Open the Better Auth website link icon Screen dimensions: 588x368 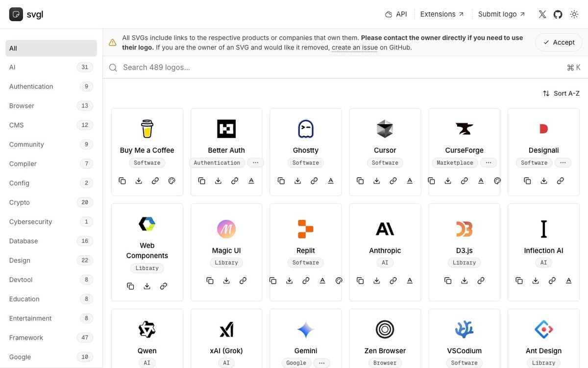[235, 181]
